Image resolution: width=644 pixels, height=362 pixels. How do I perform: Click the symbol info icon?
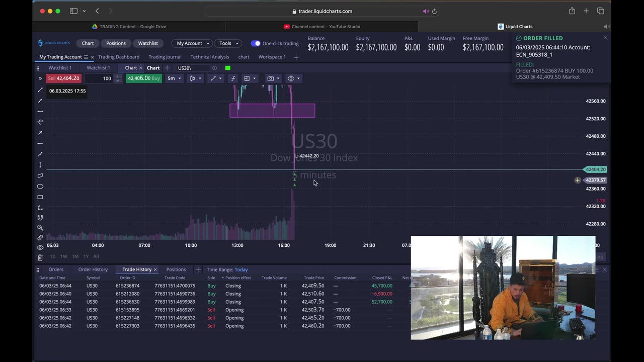214,68
